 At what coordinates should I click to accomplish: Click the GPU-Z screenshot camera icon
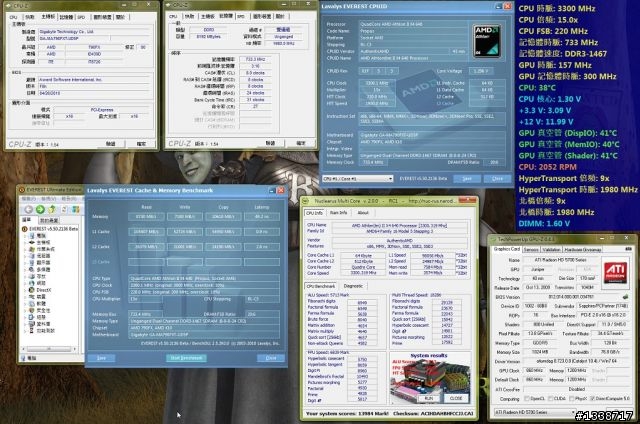[628, 249]
